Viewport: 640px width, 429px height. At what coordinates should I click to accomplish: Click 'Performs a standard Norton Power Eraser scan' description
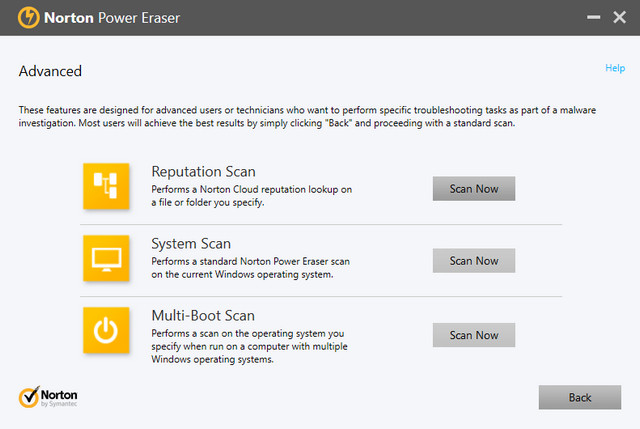pyautogui.click(x=251, y=268)
